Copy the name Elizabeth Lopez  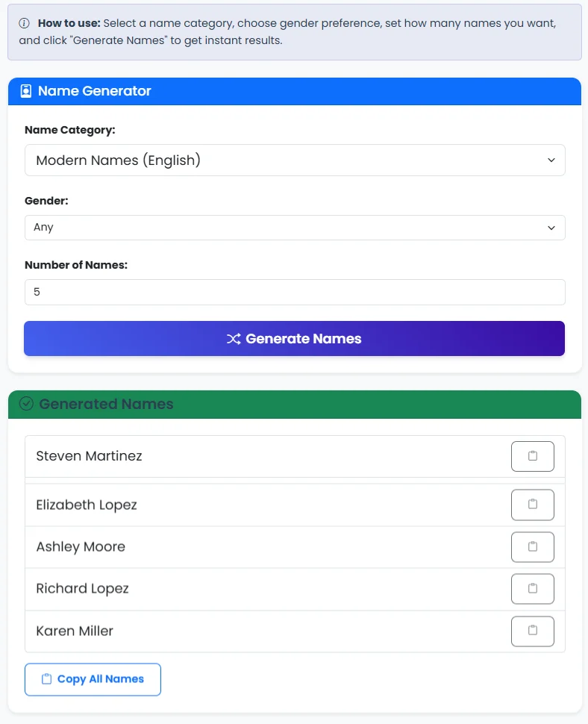tap(532, 505)
